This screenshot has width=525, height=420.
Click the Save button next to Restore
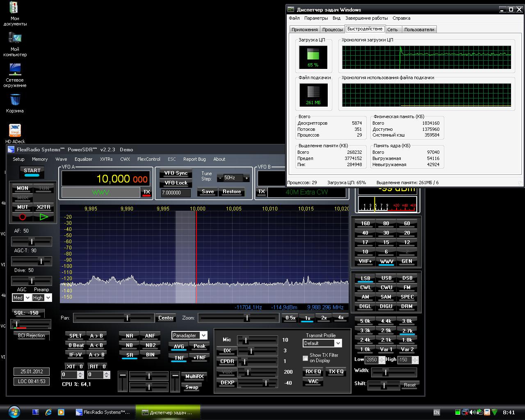point(208,192)
